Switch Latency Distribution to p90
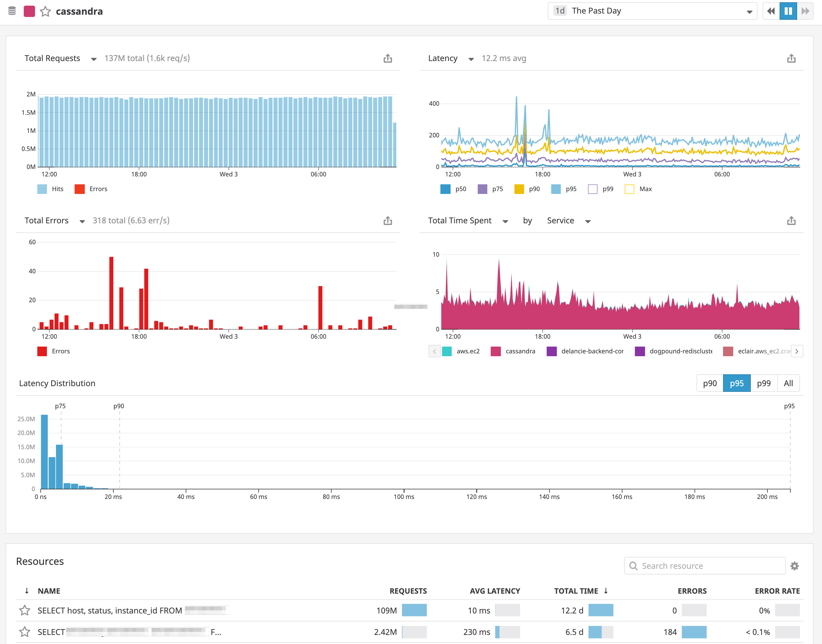The height and width of the screenshot is (644, 822). (710, 383)
